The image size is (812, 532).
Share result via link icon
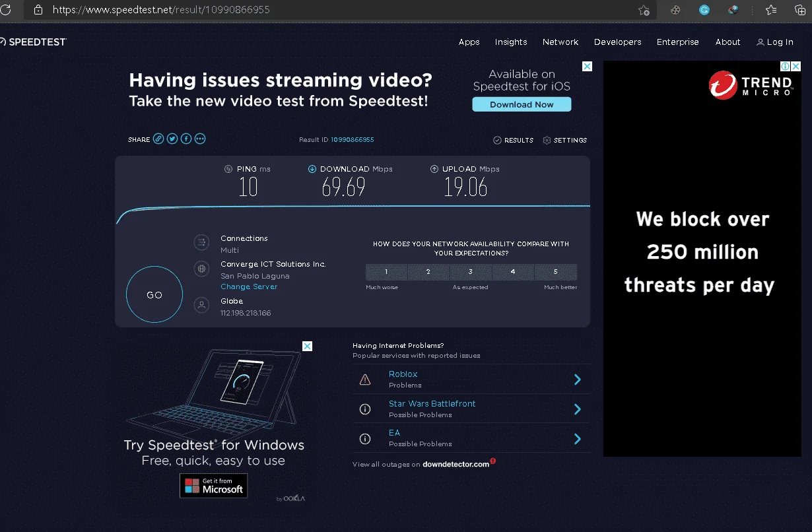158,139
